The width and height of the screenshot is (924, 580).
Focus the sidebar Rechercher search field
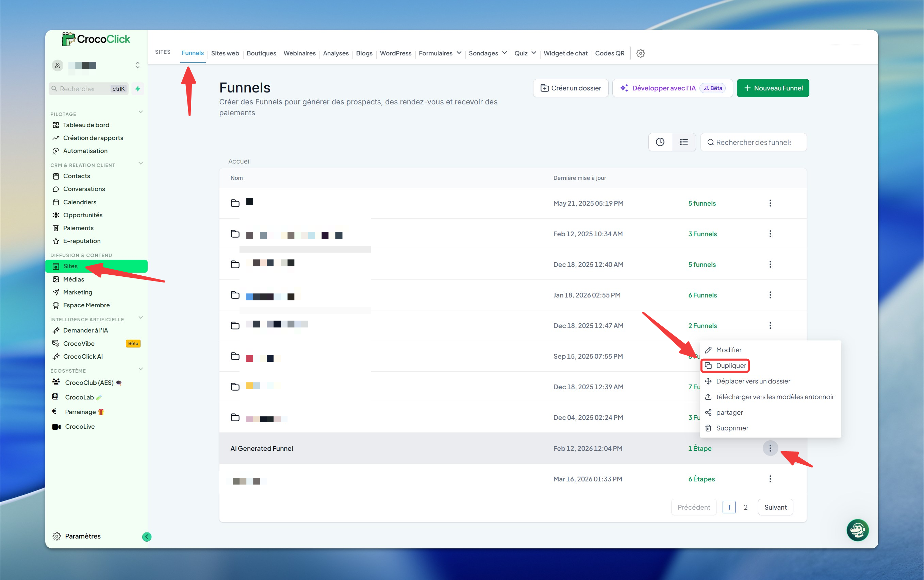[x=89, y=88]
